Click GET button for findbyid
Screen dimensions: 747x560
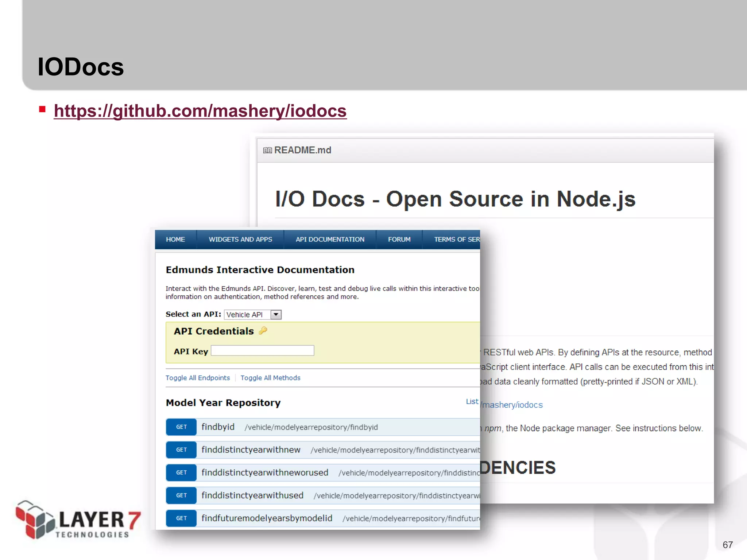tap(181, 427)
